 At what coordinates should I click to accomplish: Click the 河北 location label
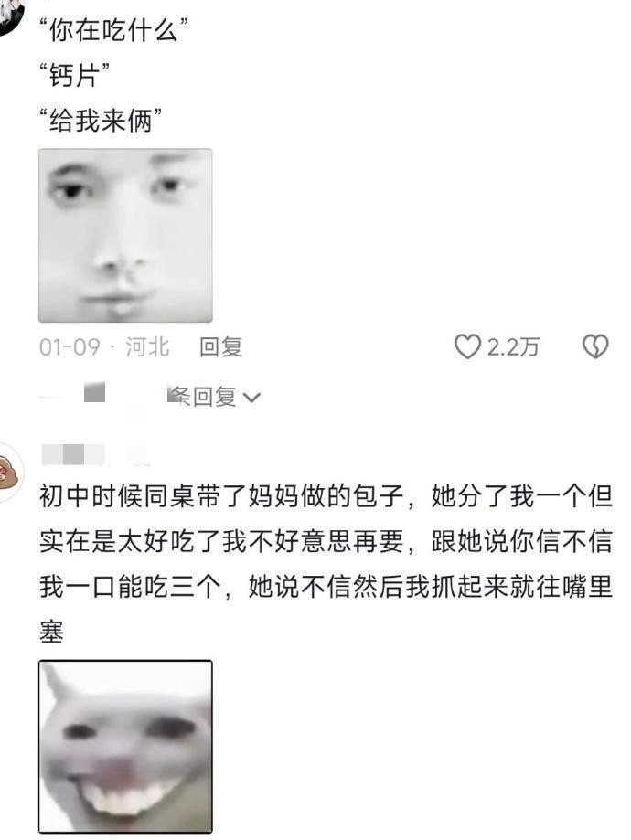[x=147, y=346]
